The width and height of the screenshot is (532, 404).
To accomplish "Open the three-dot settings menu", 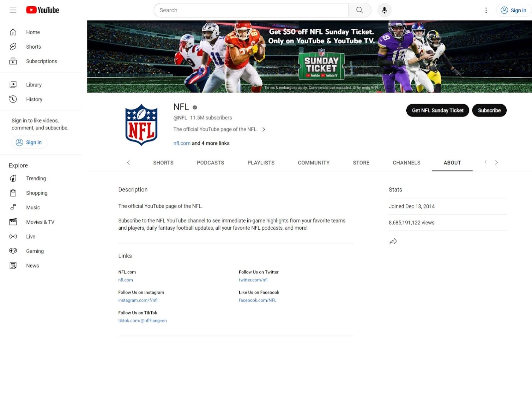I will tap(486, 10).
